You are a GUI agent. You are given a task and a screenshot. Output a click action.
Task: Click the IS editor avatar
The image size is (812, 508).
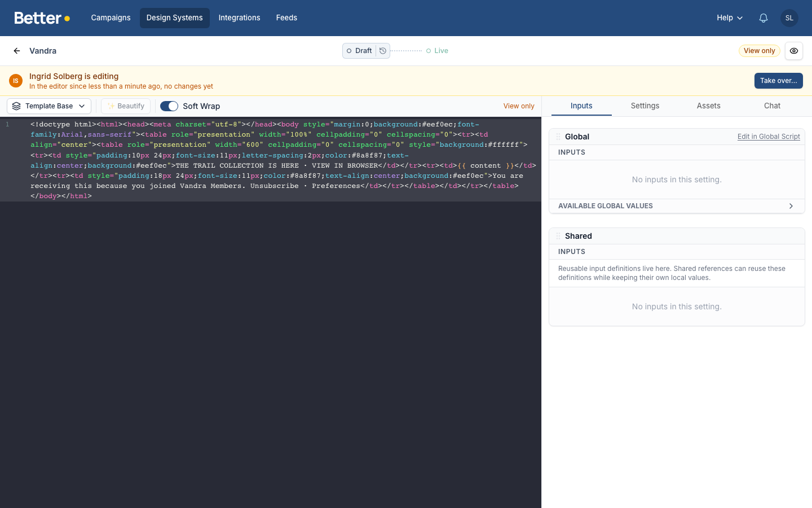click(x=16, y=81)
